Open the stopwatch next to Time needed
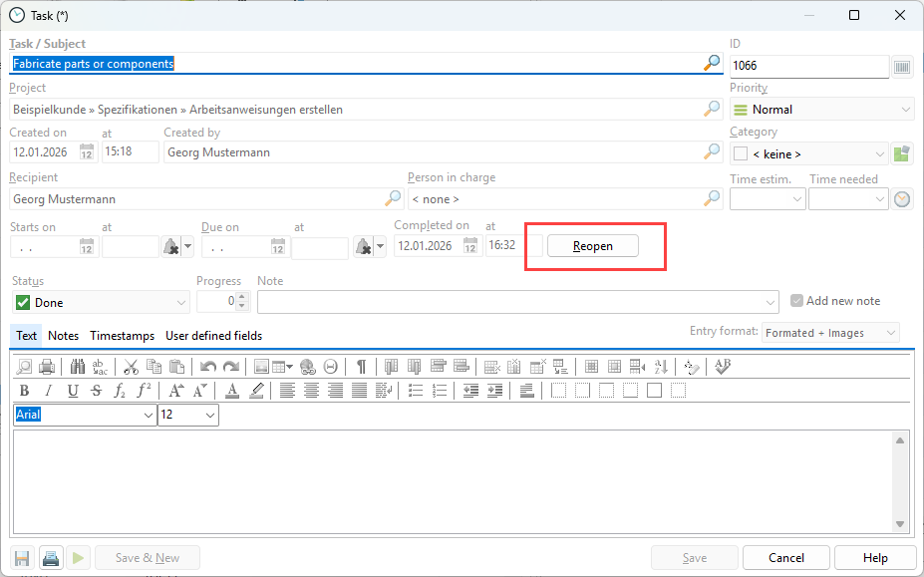The width and height of the screenshot is (924, 577). coord(902,199)
